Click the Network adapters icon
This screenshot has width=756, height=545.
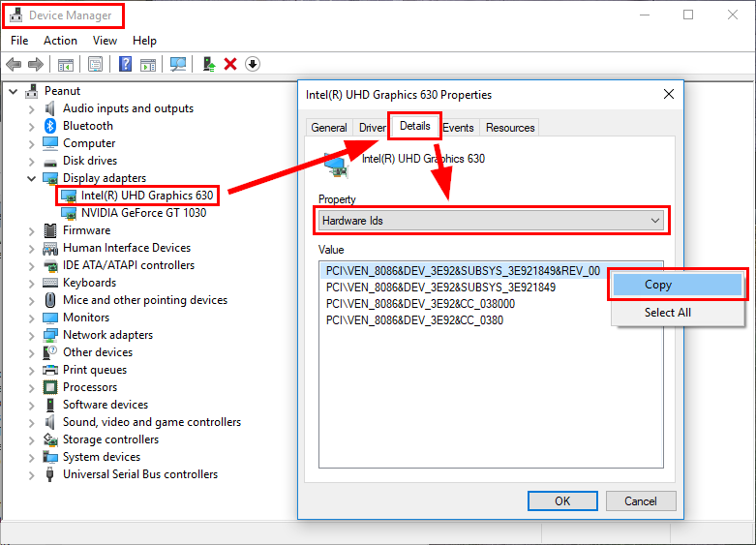coord(50,335)
